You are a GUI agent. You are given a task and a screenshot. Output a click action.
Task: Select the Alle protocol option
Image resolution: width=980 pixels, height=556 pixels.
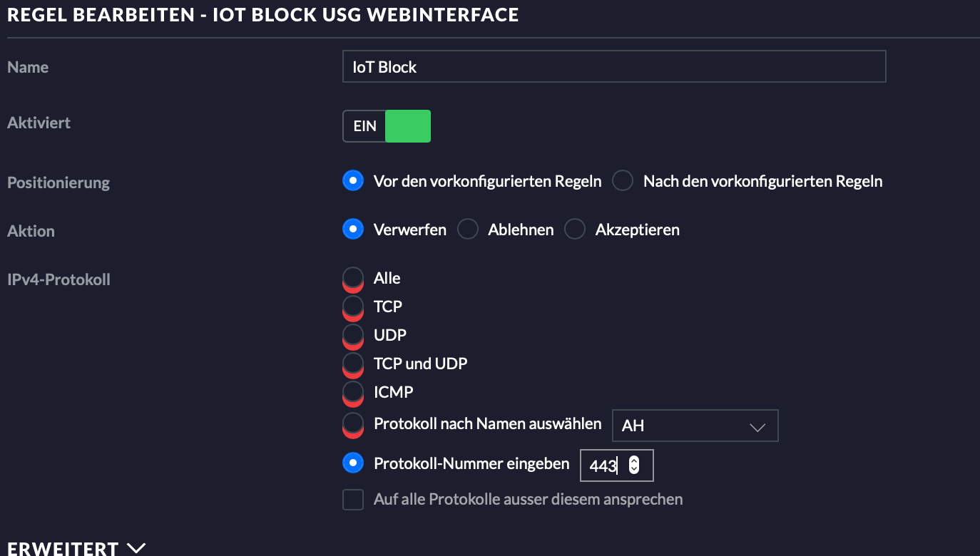point(353,278)
